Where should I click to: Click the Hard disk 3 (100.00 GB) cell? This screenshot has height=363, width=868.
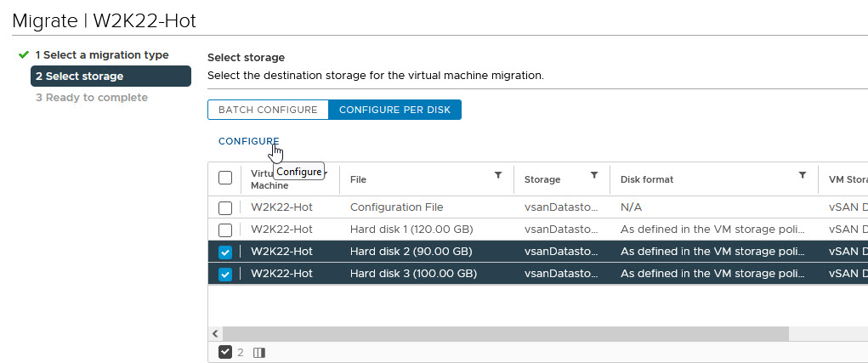coord(411,275)
